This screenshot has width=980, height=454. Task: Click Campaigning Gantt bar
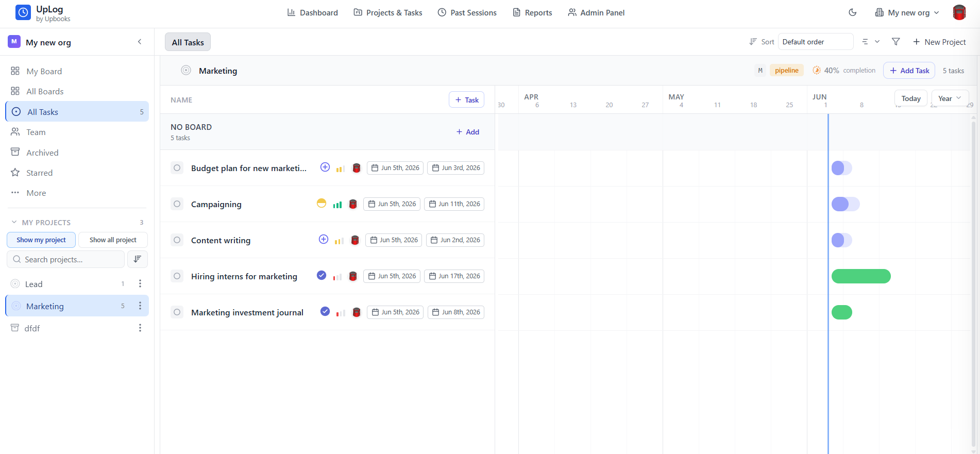(846, 204)
